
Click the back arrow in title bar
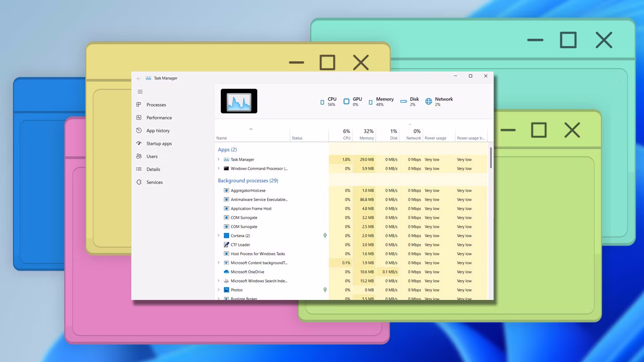pyautogui.click(x=138, y=78)
